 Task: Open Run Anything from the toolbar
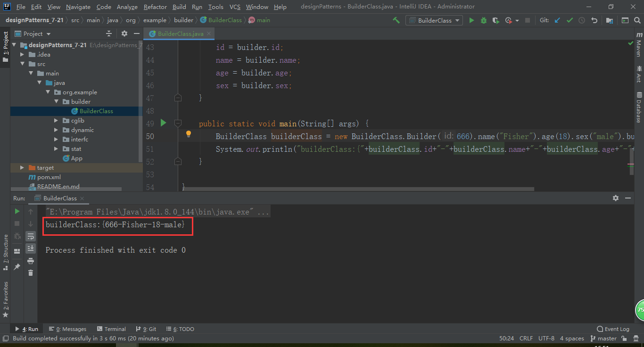pyautogui.click(x=625, y=20)
